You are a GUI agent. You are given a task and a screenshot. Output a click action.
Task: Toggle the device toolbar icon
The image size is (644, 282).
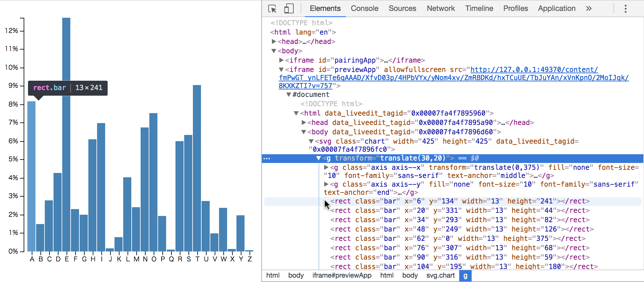[289, 9]
